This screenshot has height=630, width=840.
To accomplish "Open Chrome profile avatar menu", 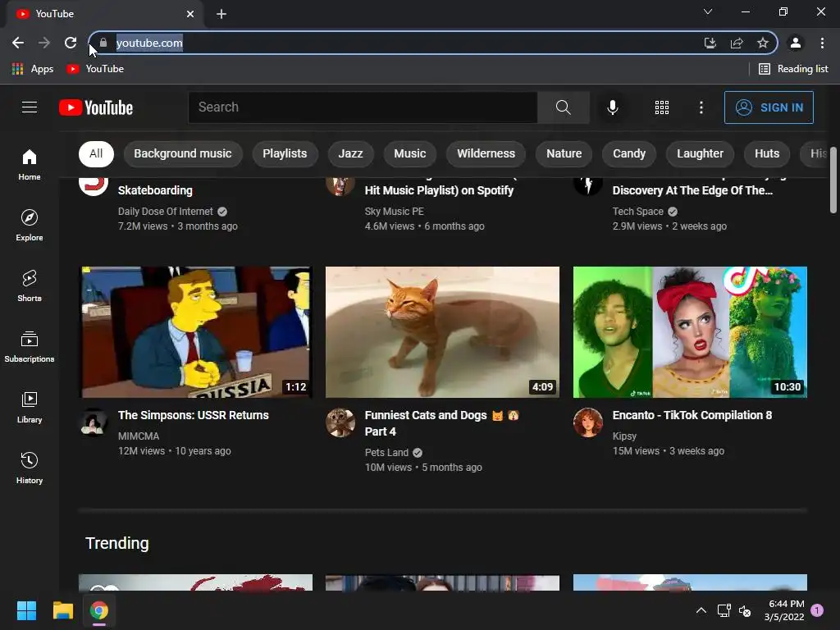I will (796, 43).
